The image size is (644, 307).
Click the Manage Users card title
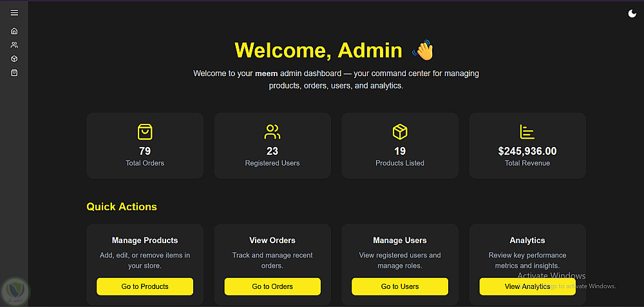[x=400, y=241]
